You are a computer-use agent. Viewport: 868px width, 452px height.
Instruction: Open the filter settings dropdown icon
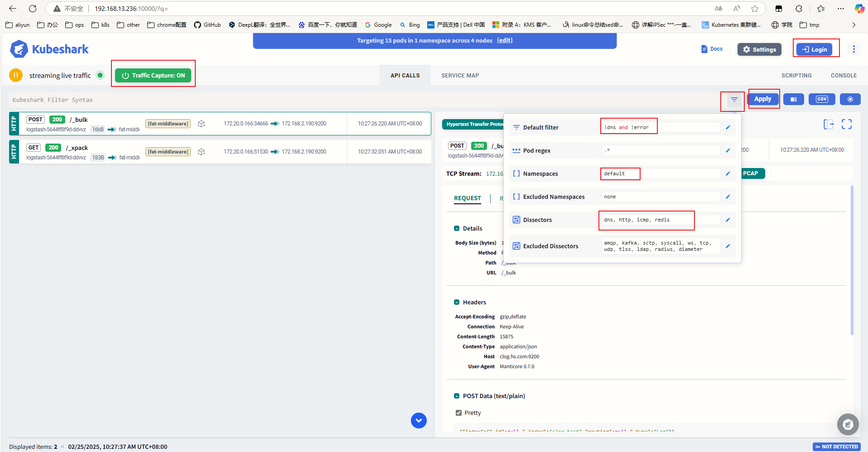[x=734, y=100]
